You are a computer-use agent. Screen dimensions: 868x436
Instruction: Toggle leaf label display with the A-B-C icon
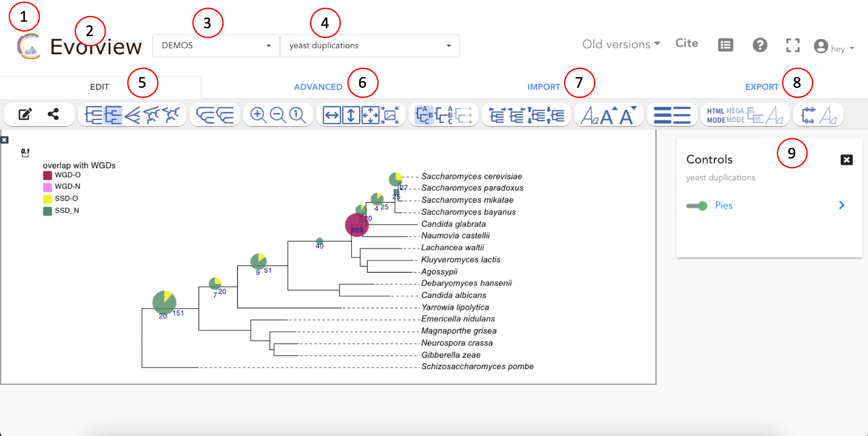point(424,114)
